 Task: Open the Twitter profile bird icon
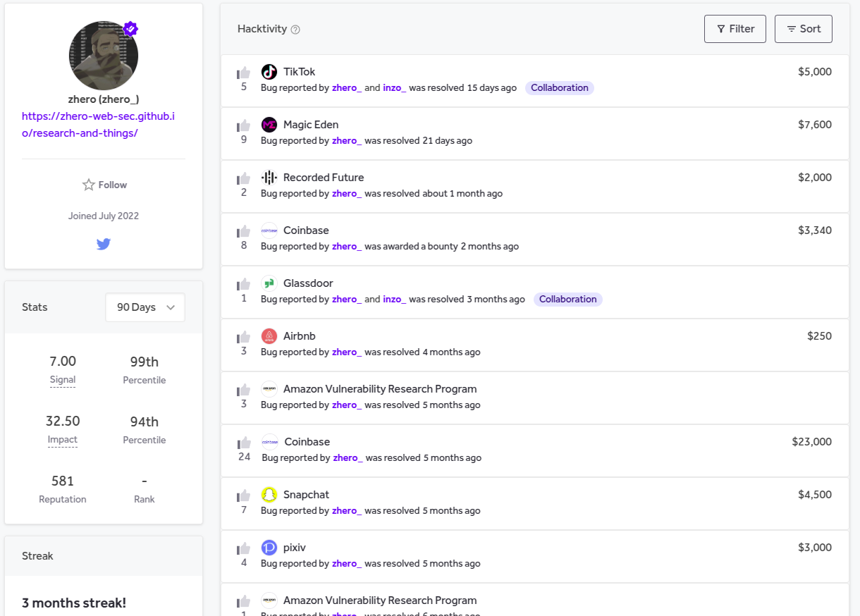(104, 245)
